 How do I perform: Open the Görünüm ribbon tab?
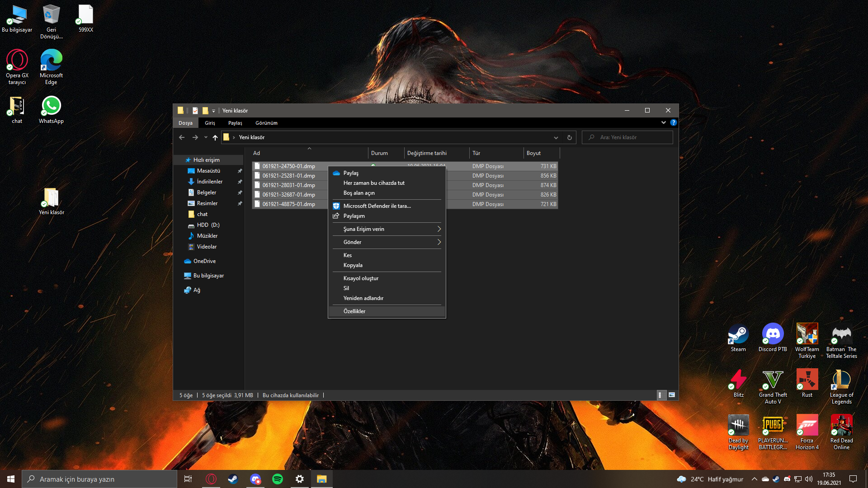point(266,123)
